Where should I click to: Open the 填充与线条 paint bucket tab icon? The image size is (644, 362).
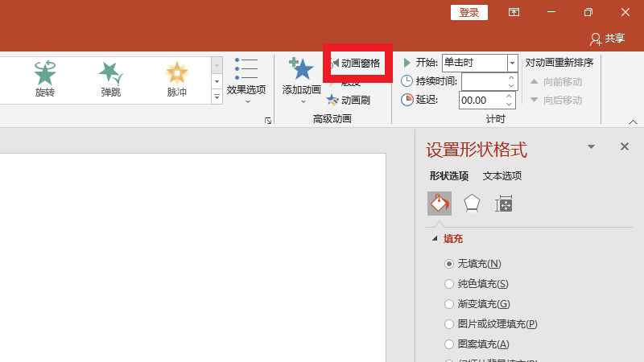tap(439, 204)
